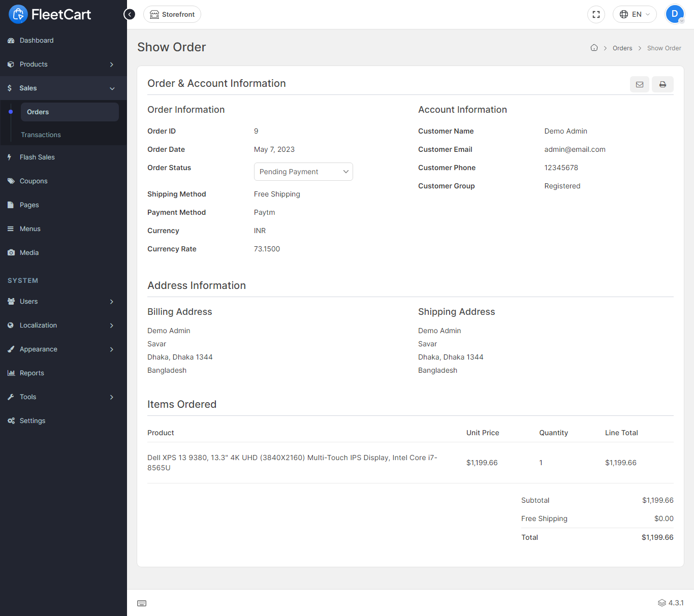This screenshot has height=616, width=694.
Task: Open the user avatar D menu
Action: [x=675, y=14]
